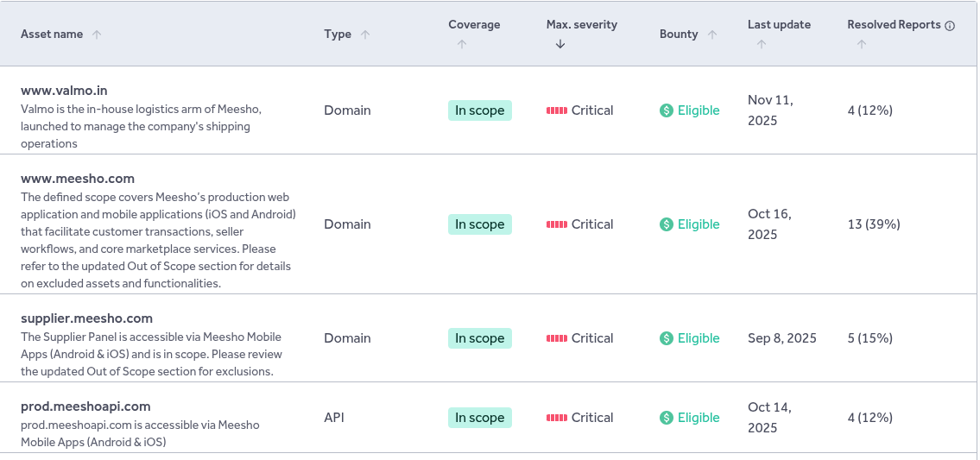The image size is (980, 460).
Task: Click dollar bounty icon for www.valmo.in
Action: click(x=667, y=110)
